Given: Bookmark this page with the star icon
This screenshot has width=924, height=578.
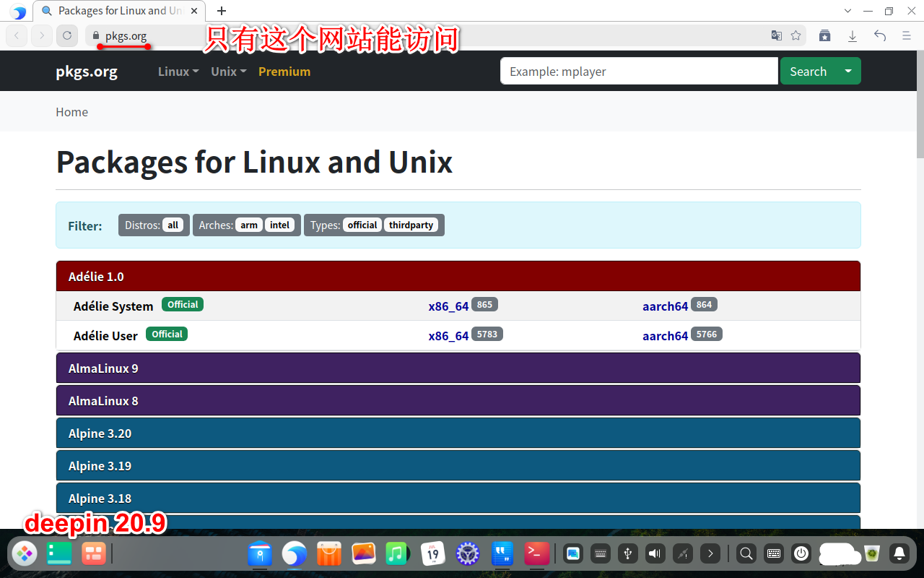Looking at the screenshot, I should point(796,35).
